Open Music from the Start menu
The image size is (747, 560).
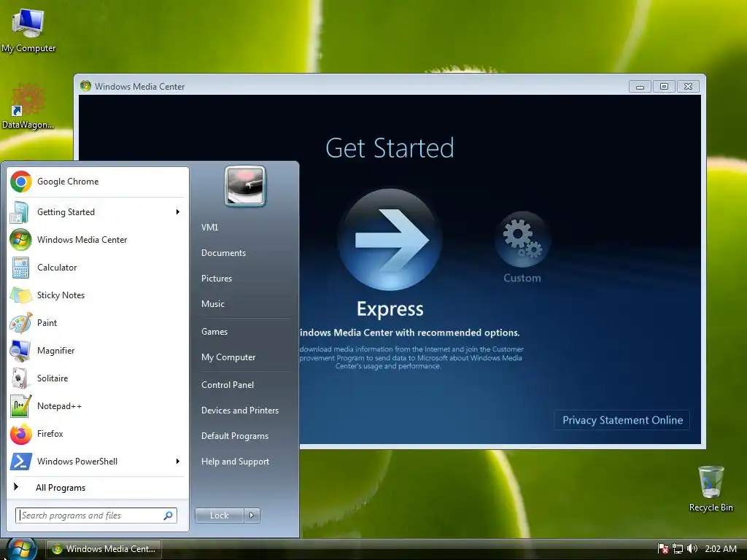tap(212, 304)
